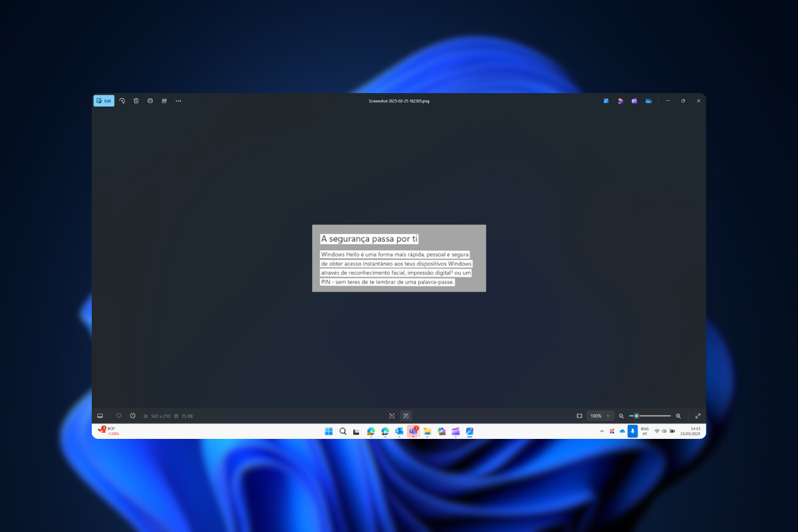The image size is (798, 532).
Task: Toggle the filmstrip icon in the bottom-left corner
Action: pos(100,416)
